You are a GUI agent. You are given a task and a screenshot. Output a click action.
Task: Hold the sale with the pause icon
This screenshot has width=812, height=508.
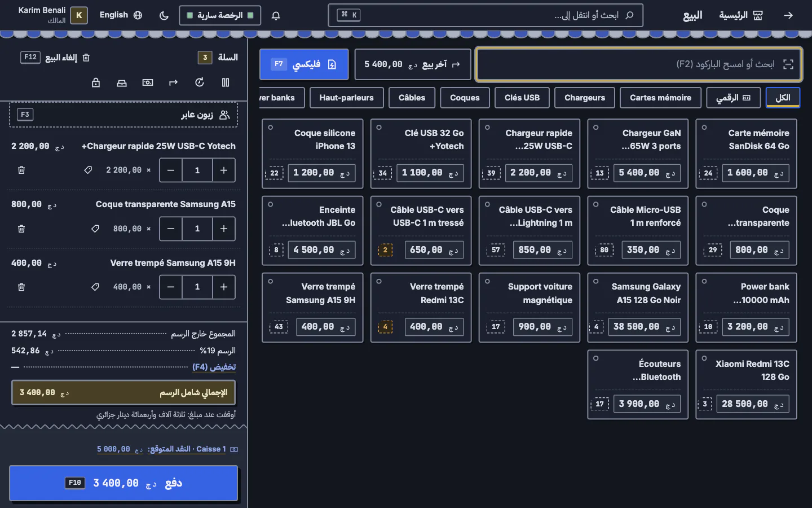[x=226, y=82]
